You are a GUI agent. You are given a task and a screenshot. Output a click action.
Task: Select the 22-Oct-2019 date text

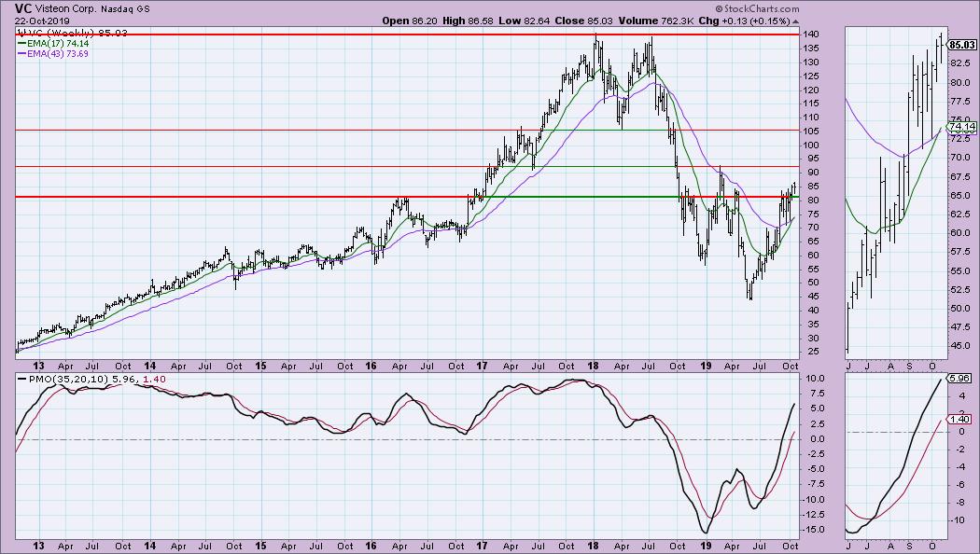pyautogui.click(x=42, y=21)
